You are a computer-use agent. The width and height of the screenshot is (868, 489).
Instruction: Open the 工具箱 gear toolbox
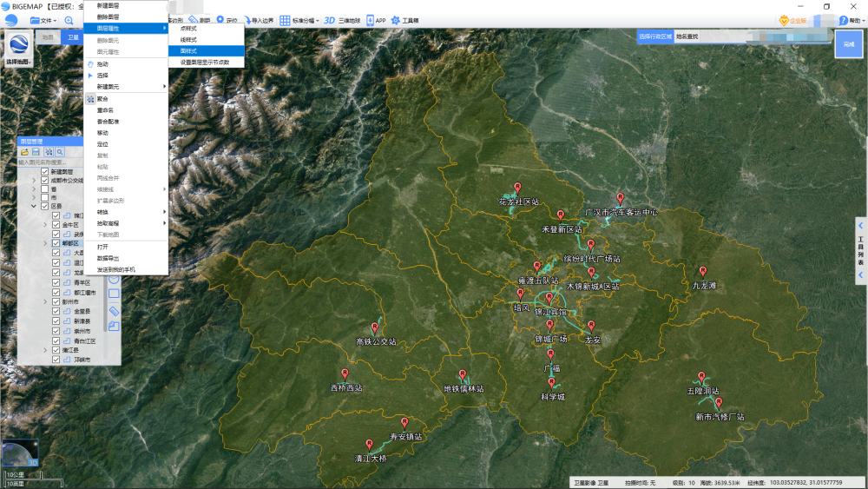(396, 20)
